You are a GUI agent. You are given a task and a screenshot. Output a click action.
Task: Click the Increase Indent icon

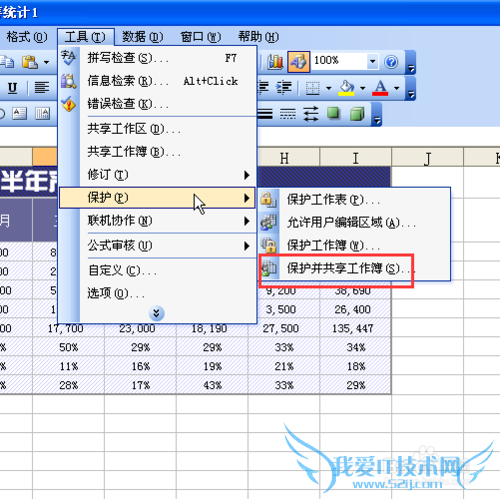[x=284, y=88]
